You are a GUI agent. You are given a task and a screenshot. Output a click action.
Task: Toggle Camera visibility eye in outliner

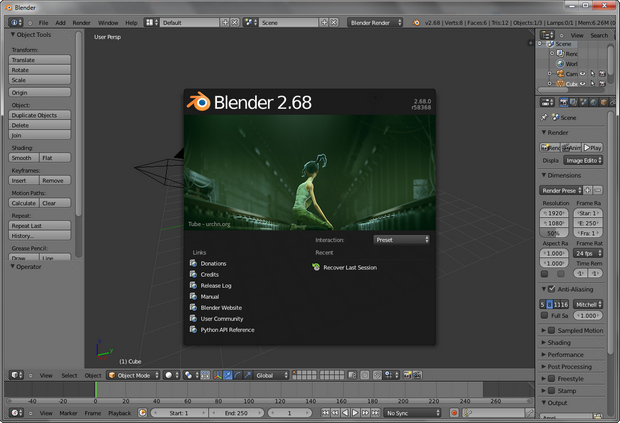[x=582, y=74]
